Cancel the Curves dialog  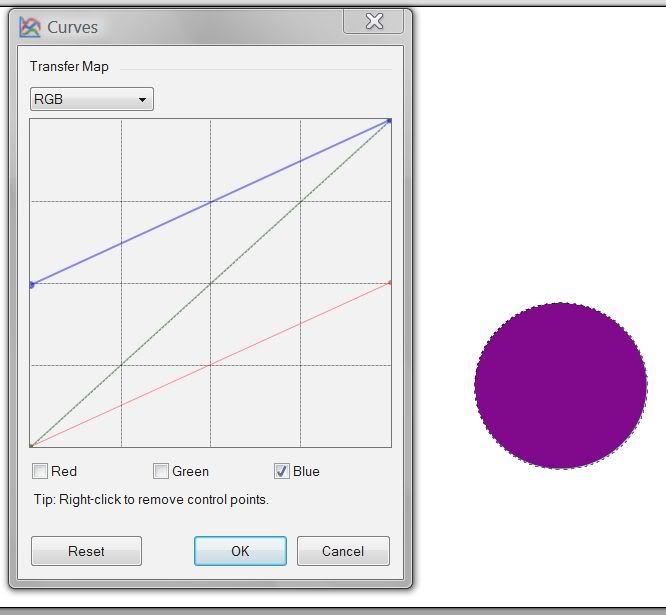click(343, 551)
